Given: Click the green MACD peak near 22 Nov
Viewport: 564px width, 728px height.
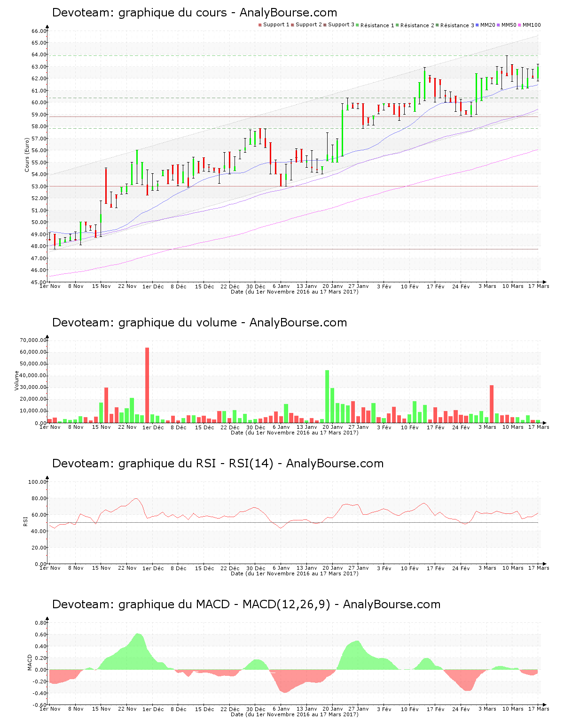Looking at the screenshot, I should pos(138,652).
